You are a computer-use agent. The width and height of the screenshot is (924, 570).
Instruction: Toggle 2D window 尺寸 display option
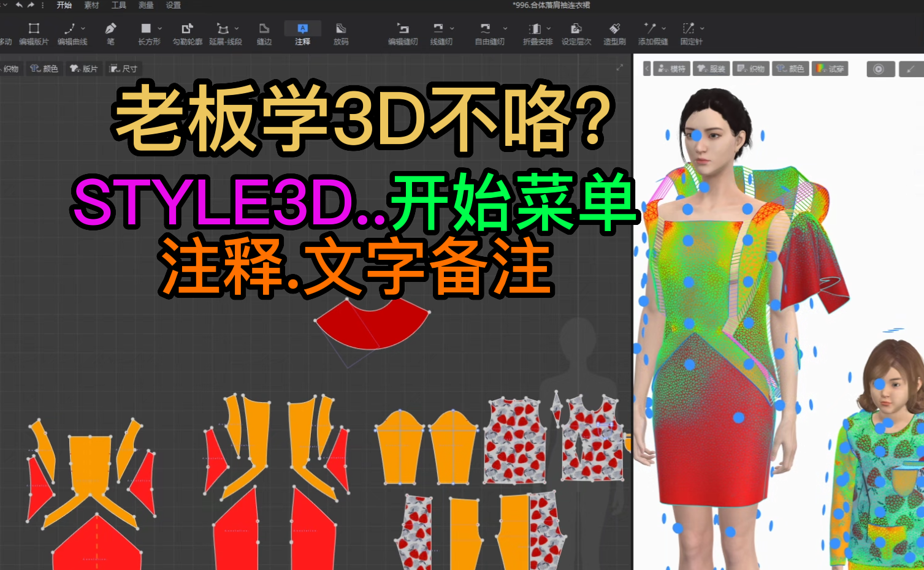point(123,69)
